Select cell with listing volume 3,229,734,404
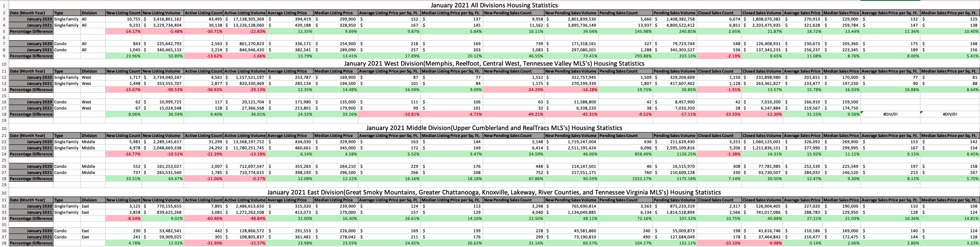 162,25
